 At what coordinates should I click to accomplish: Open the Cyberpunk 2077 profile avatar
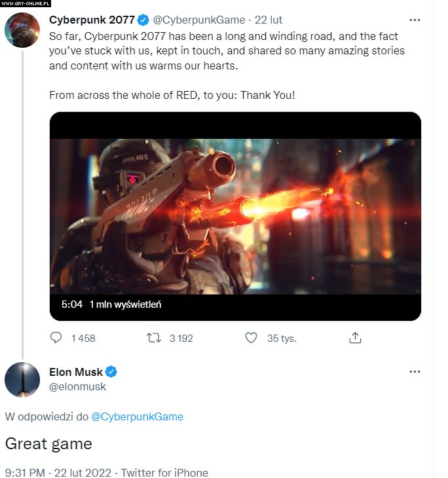point(22,29)
